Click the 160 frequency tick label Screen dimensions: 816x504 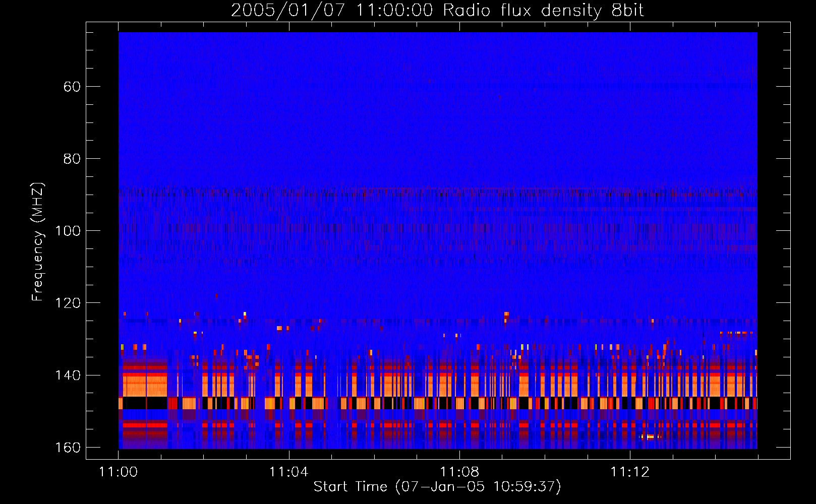[68, 448]
